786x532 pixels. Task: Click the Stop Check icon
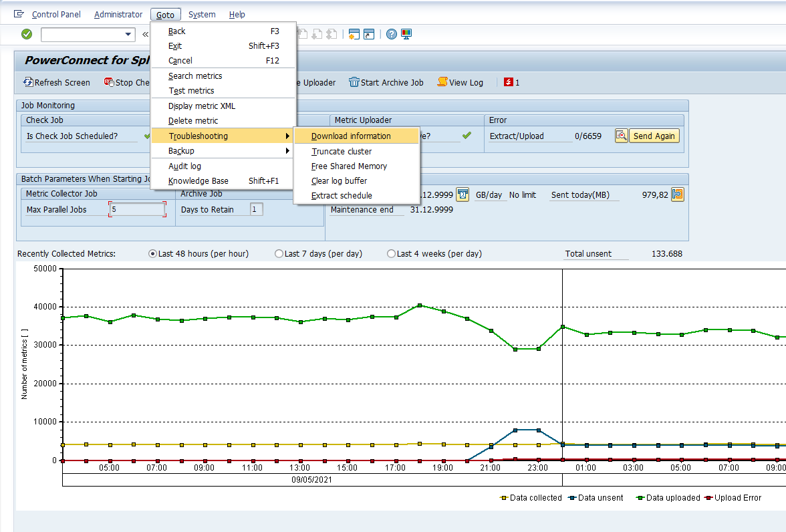tap(108, 82)
